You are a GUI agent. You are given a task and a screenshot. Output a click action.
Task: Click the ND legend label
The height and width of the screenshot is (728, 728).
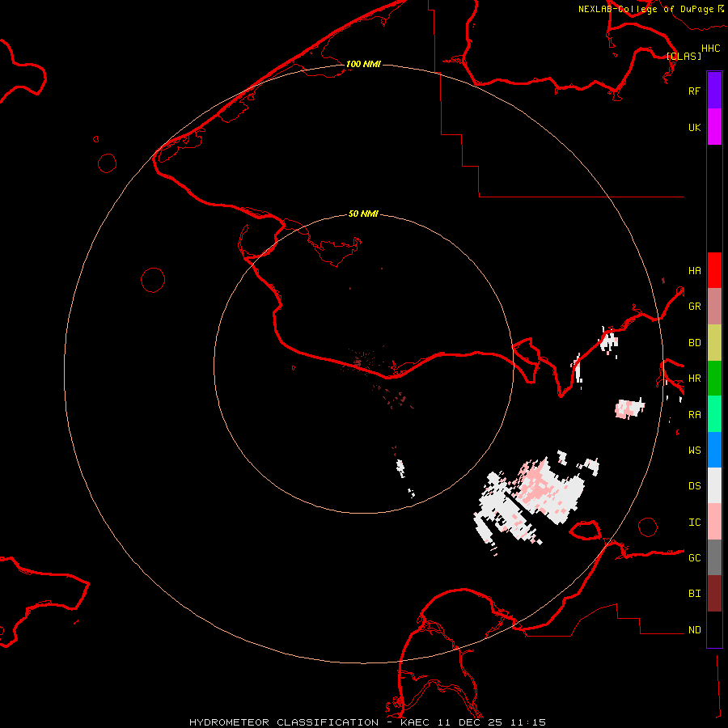pyautogui.click(x=694, y=630)
